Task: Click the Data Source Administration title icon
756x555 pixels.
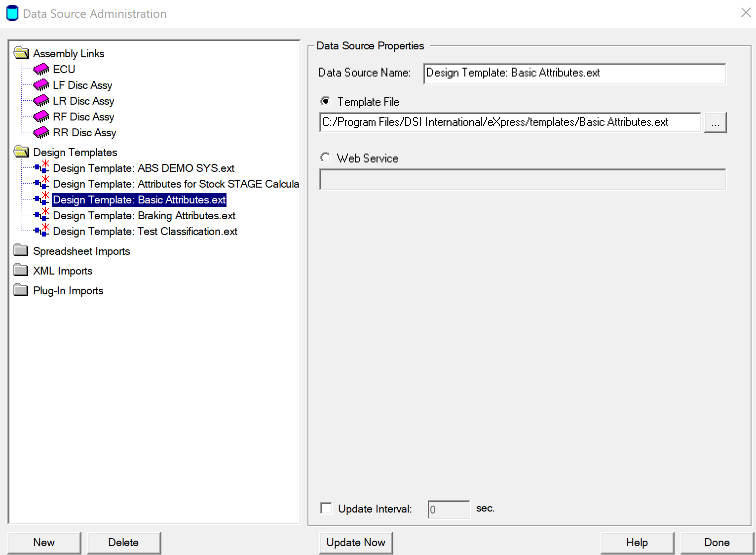Action: [x=12, y=13]
